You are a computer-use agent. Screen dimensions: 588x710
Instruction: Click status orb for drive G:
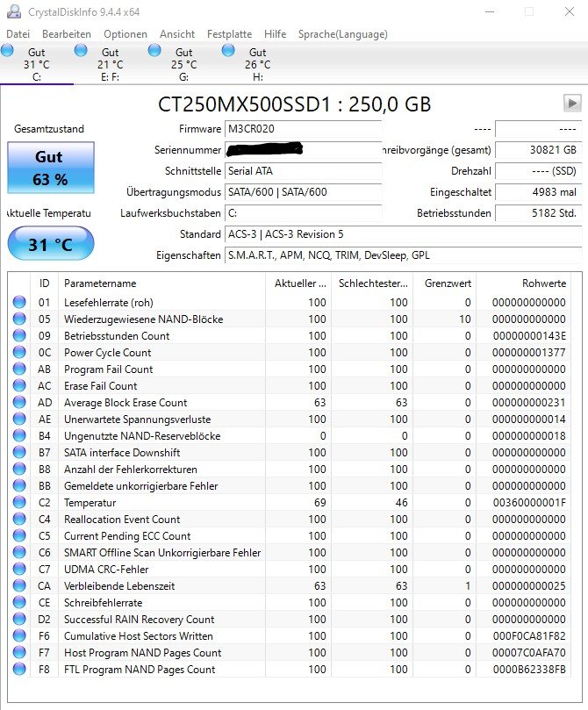click(154, 50)
